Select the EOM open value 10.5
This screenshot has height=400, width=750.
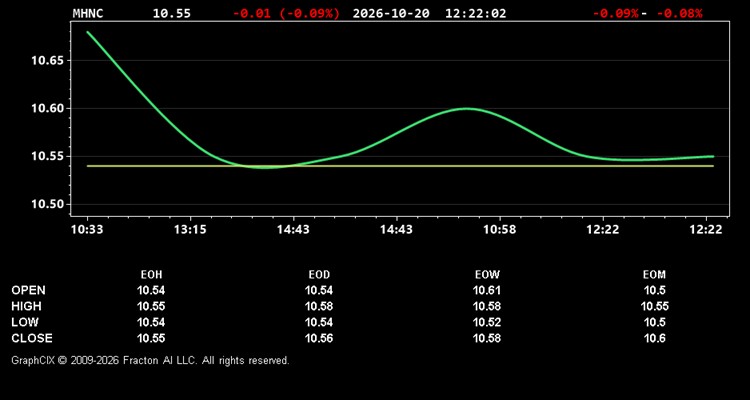[654, 290]
